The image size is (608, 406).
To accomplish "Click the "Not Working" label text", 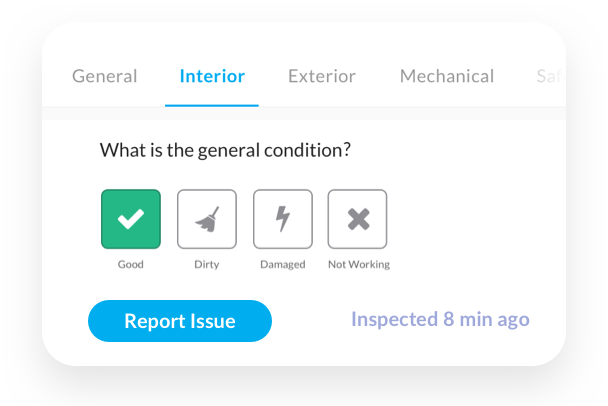I will tap(359, 265).
